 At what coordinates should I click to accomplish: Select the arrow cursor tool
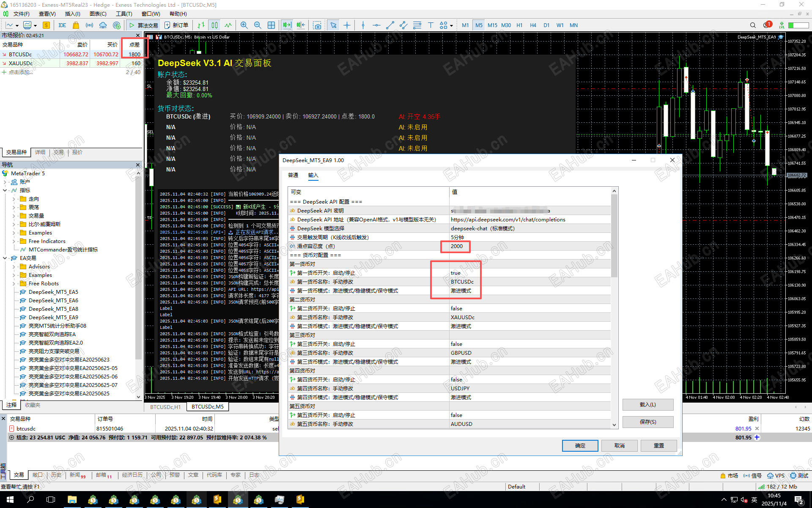pyautogui.click(x=333, y=25)
